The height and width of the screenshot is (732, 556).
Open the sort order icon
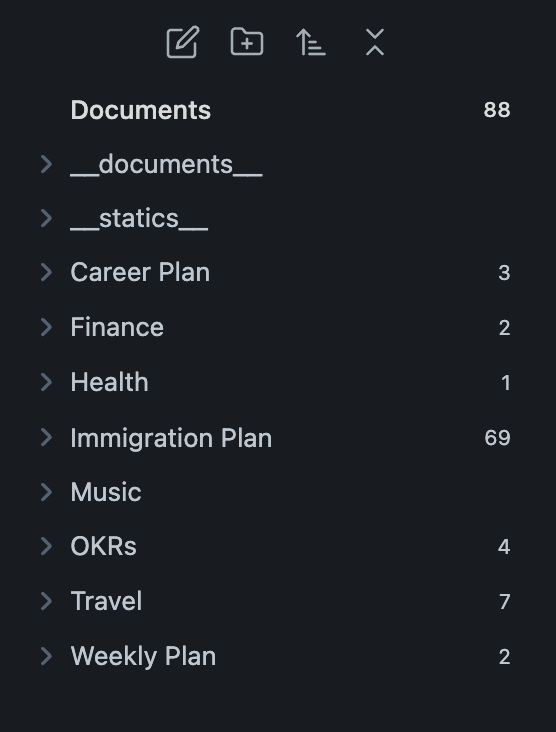coord(311,42)
